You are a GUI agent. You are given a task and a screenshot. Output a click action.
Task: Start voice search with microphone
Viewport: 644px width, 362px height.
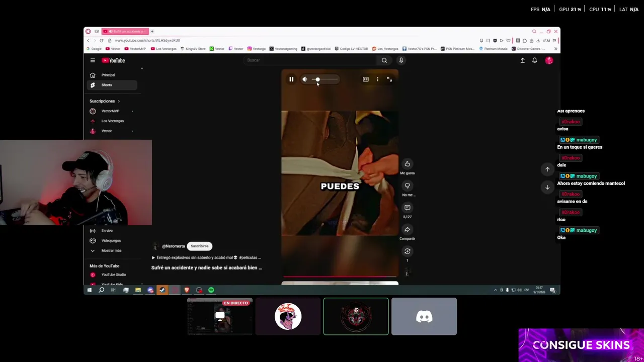click(x=401, y=60)
